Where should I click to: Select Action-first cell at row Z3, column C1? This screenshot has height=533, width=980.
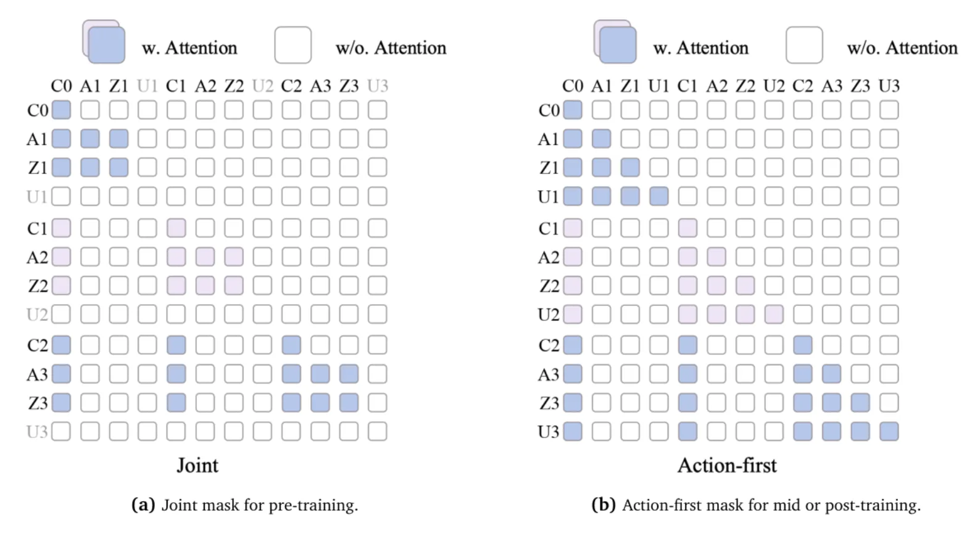point(687,403)
